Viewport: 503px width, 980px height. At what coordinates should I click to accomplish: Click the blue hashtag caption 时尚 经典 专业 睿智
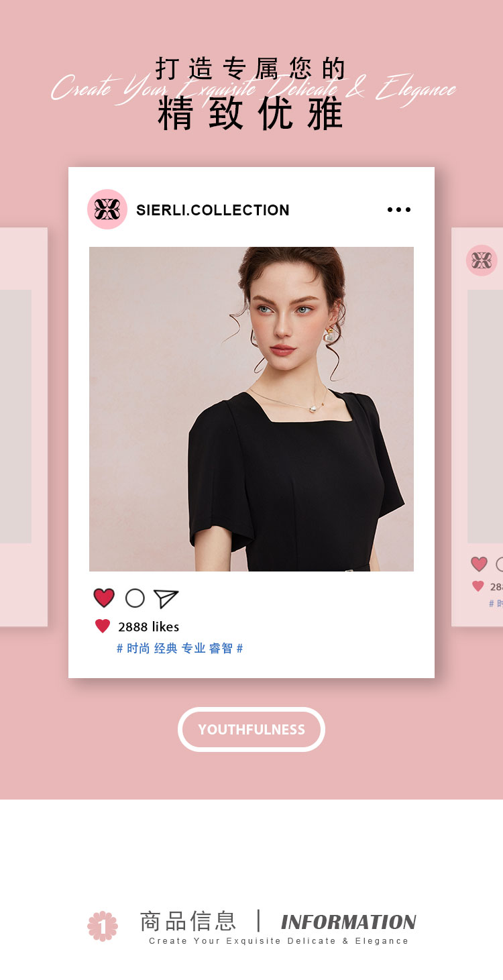(180, 648)
